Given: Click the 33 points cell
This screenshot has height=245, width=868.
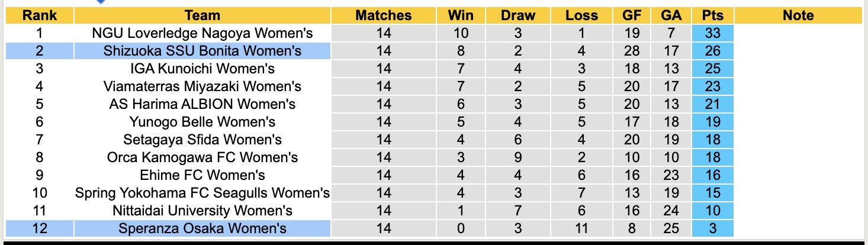Looking at the screenshot, I should click(x=712, y=34).
